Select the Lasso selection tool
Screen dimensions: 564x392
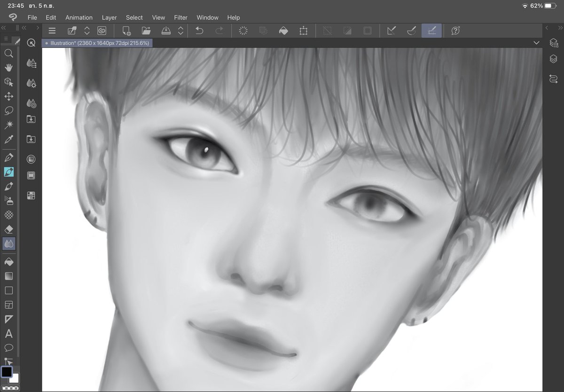point(8,111)
